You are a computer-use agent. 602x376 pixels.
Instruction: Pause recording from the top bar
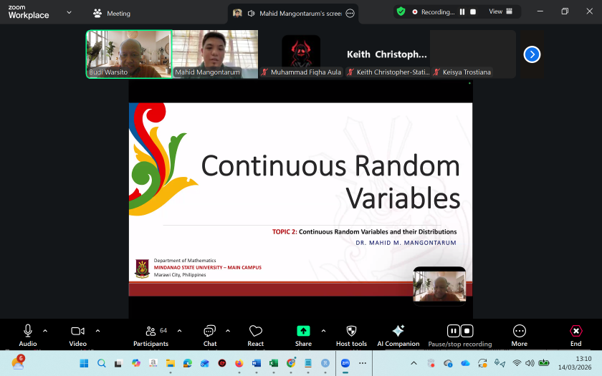coord(462,12)
